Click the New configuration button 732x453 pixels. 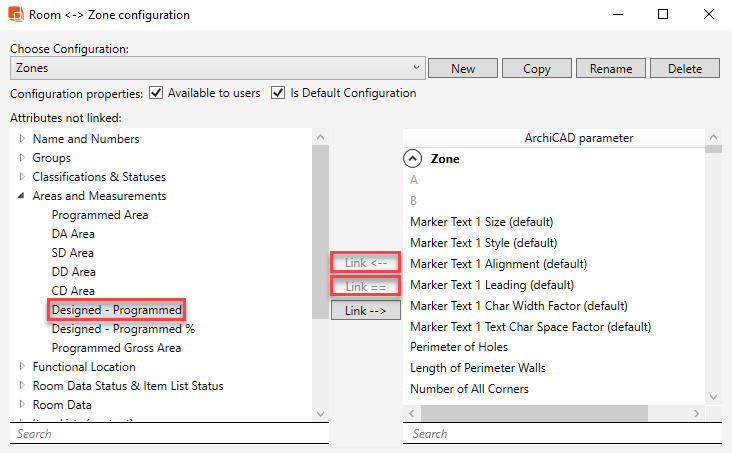tap(462, 68)
